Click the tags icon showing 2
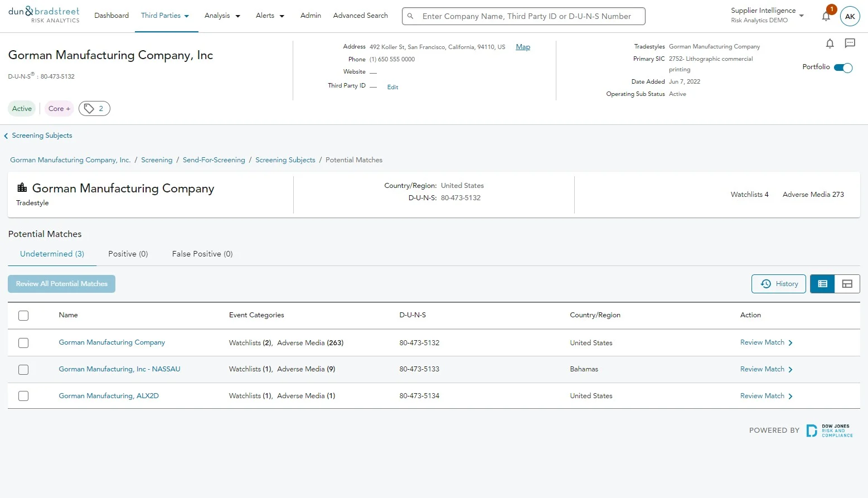This screenshot has height=498, width=868. 94,109
